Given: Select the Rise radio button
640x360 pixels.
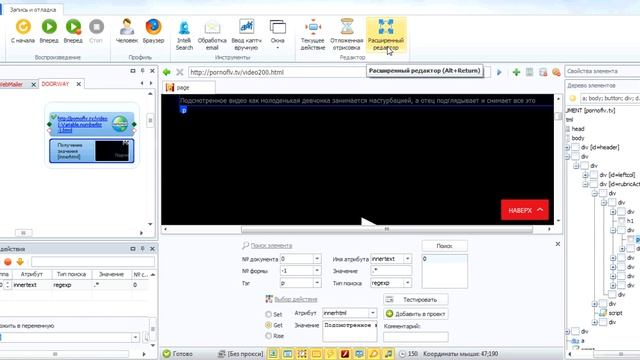Looking at the screenshot, I should (x=268, y=336).
